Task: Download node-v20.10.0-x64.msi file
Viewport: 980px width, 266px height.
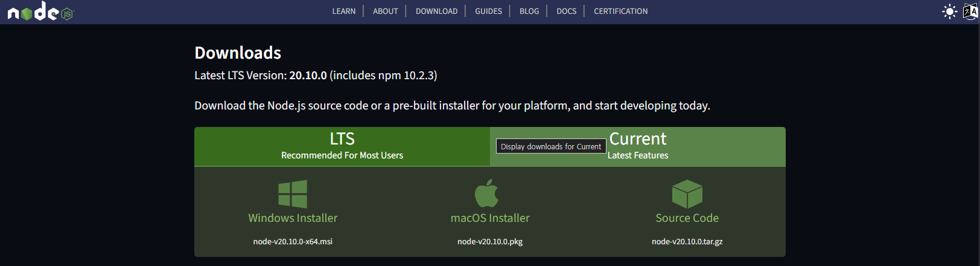Action: pos(293,241)
